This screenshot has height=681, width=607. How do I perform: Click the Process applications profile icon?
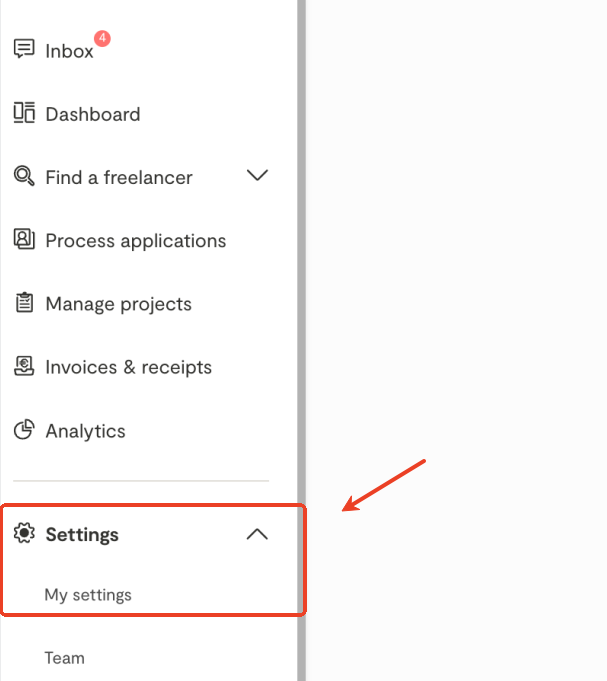[24, 240]
